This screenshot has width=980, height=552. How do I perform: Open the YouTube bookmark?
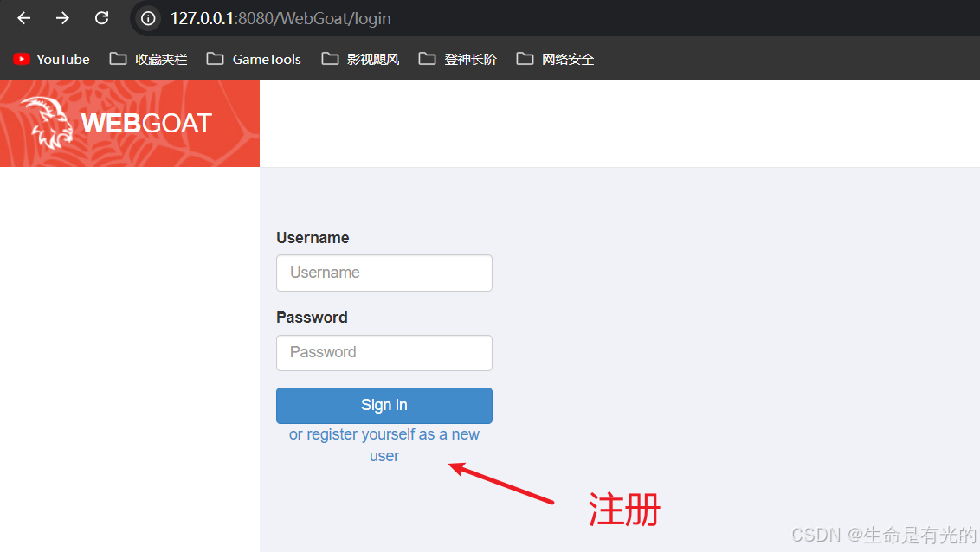(51, 60)
